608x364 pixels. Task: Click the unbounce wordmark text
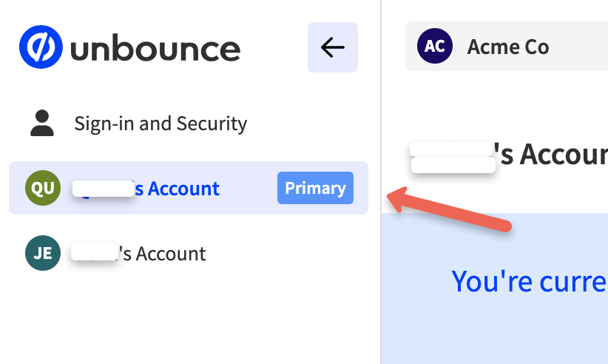pyautogui.click(x=155, y=50)
